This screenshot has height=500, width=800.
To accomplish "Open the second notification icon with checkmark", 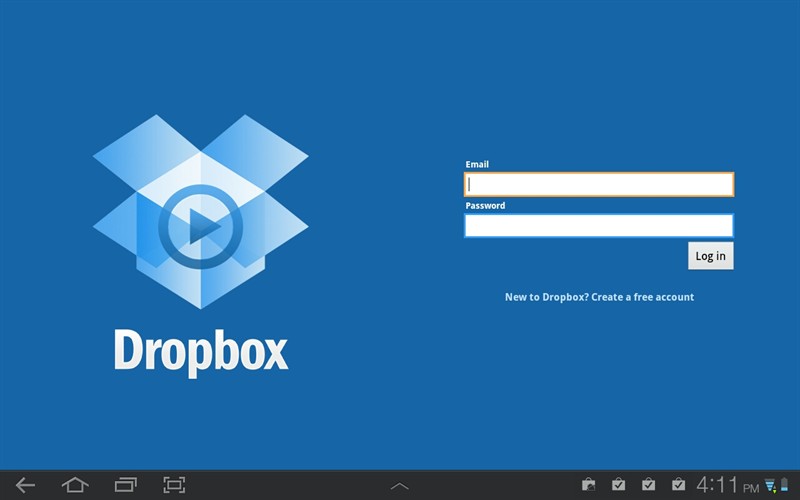I will tap(619, 485).
